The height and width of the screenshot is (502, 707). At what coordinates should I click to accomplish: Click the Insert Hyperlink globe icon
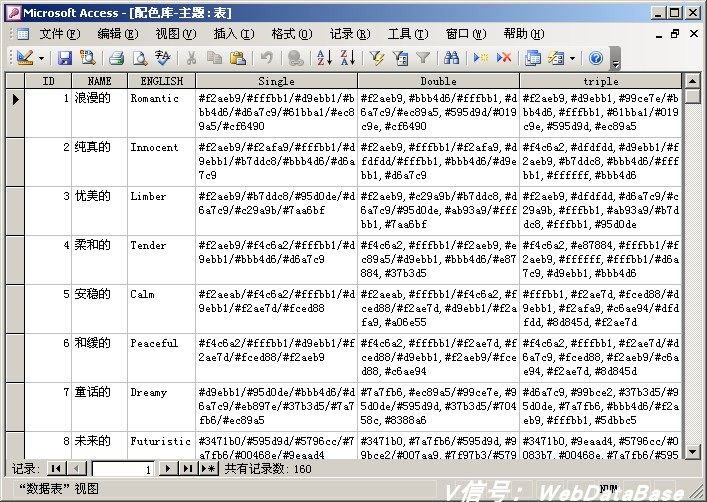[x=295, y=58]
